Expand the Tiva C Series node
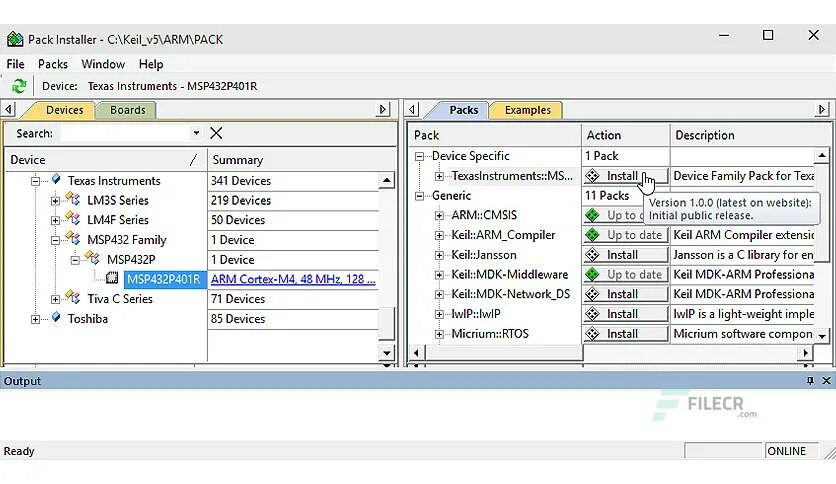The height and width of the screenshot is (484, 836). coord(55,300)
